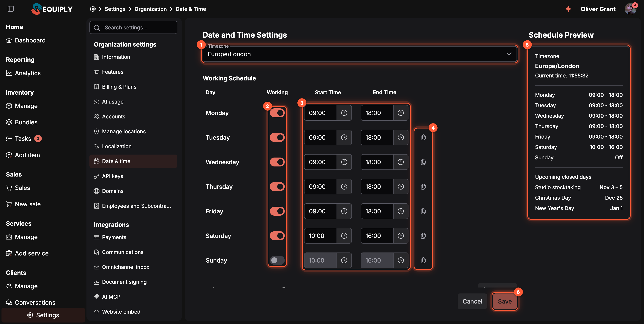The image size is (644, 324).
Task: Open Saturday start time clock picker
Action: (x=344, y=236)
